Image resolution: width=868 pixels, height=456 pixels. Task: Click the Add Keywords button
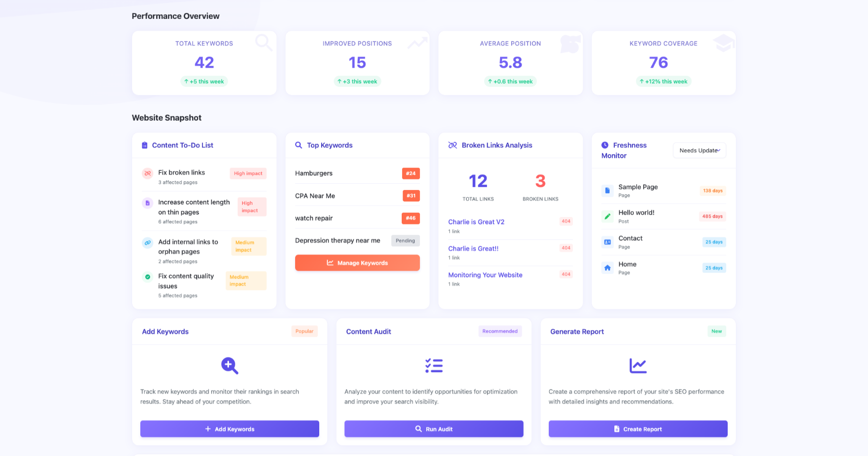pos(230,429)
